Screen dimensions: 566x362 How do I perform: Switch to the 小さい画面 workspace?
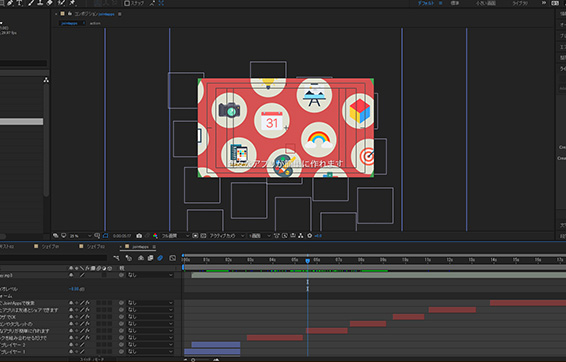[x=486, y=3]
